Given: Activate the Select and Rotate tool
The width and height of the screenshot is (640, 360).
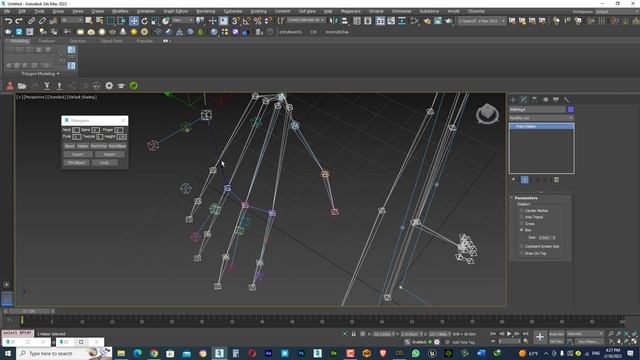Looking at the screenshot, I should 144,21.
